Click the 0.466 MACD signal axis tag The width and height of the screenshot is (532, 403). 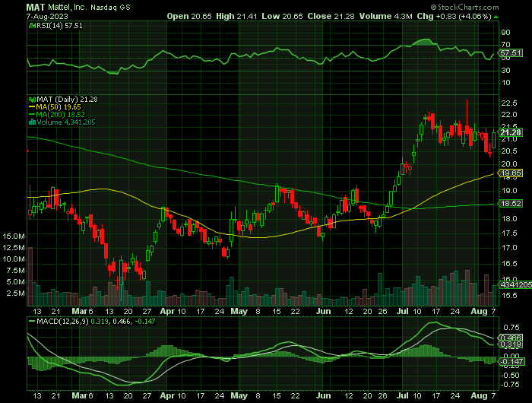tap(511, 338)
